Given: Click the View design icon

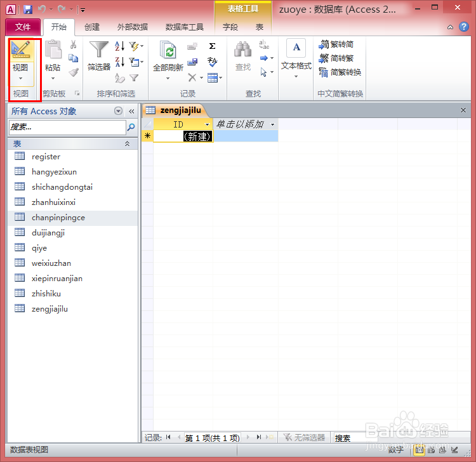Looking at the screenshot, I should [x=21, y=49].
